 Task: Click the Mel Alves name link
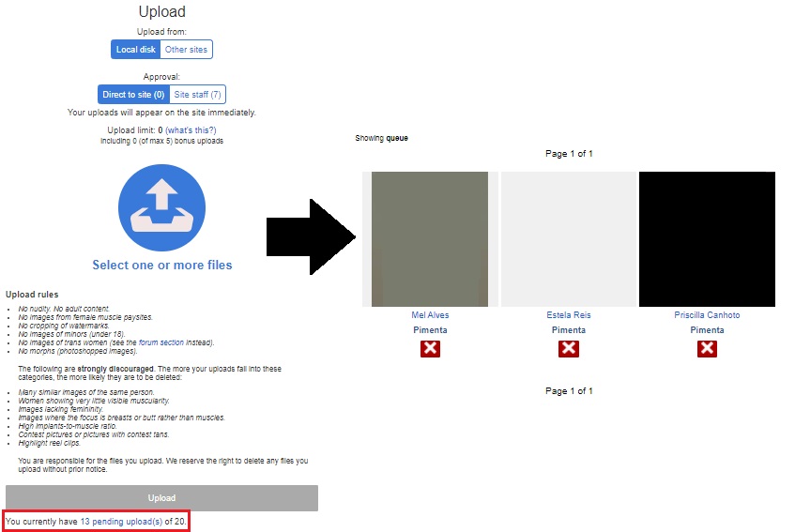(430, 315)
